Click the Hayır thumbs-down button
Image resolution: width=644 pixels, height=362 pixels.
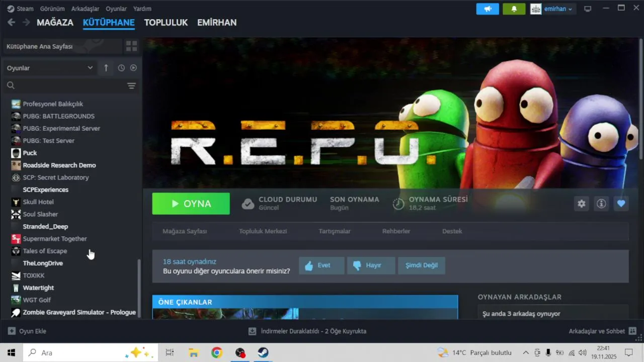pyautogui.click(x=371, y=265)
